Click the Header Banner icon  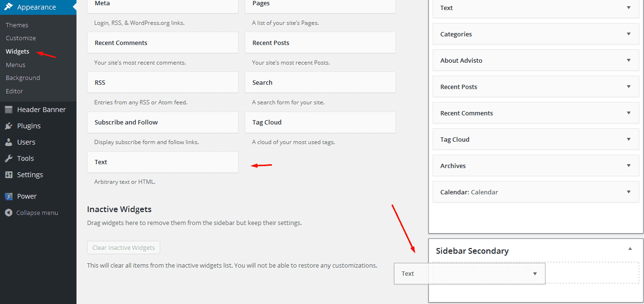[9, 110]
